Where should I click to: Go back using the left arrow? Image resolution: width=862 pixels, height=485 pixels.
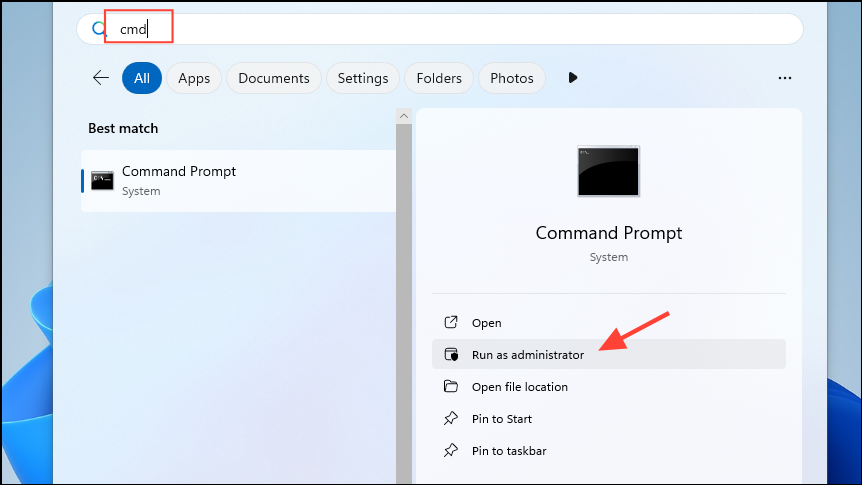point(101,78)
